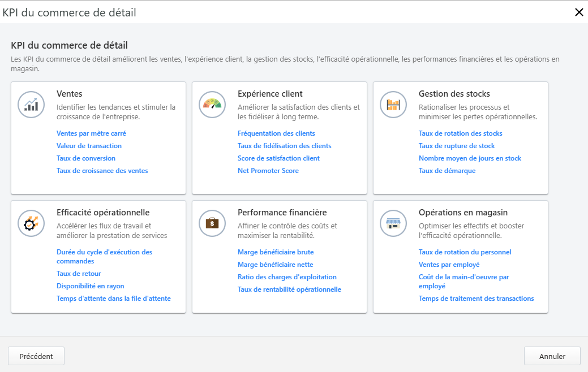The image size is (588, 372).
Task: Choose Marge bénéficiaire brute KPI
Action: [x=275, y=252]
